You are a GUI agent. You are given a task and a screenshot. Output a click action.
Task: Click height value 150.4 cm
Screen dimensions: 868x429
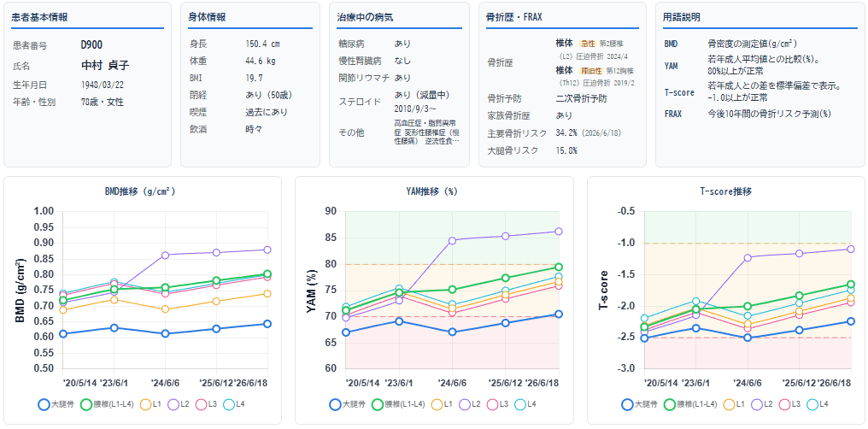263,44
